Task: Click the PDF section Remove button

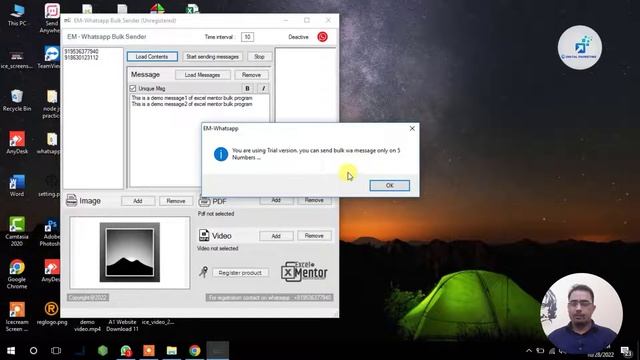Action: tap(314, 200)
